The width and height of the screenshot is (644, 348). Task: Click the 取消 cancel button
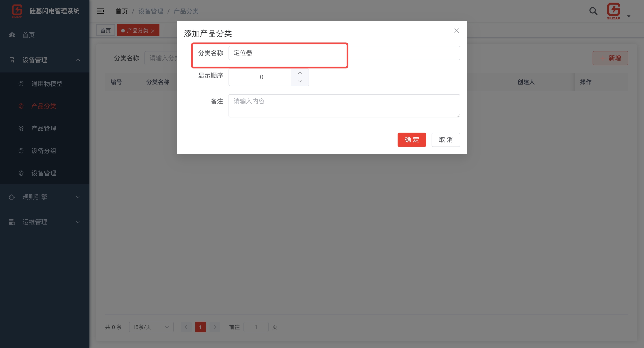445,140
